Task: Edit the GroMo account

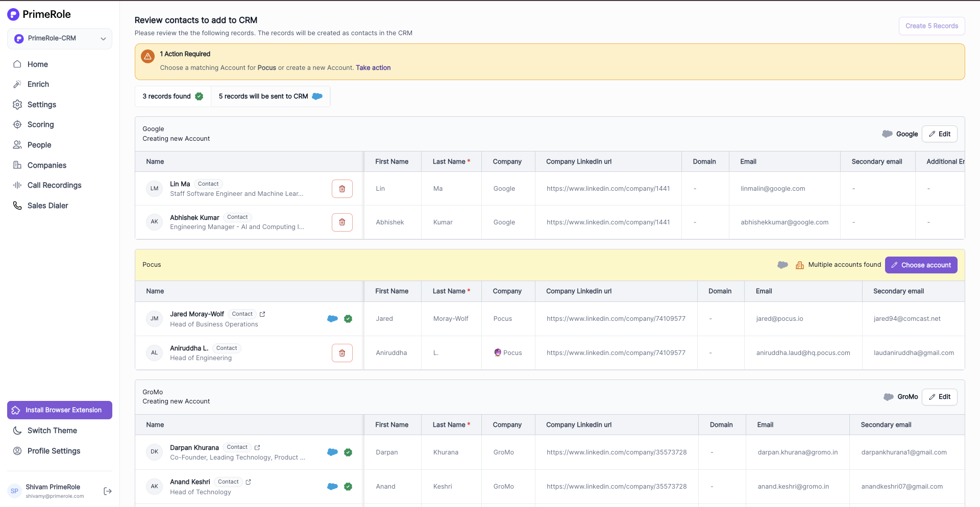Action: click(939, 397)
